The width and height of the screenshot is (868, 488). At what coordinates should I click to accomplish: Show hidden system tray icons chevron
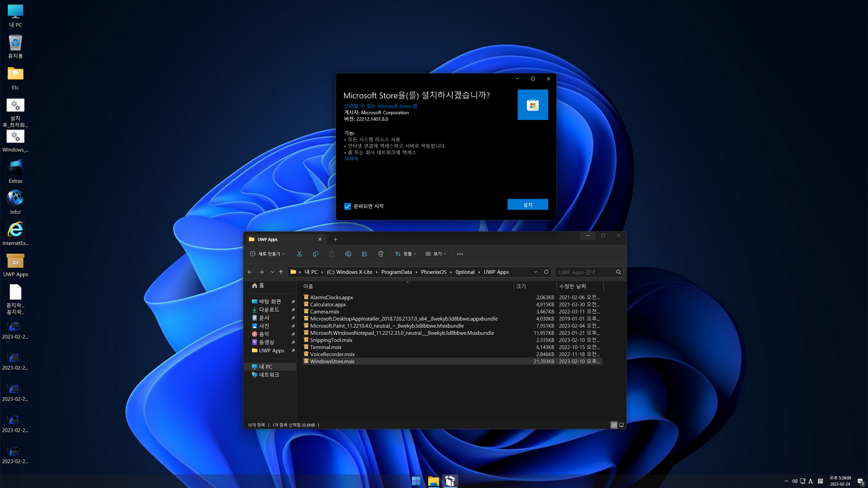(786, 481)
